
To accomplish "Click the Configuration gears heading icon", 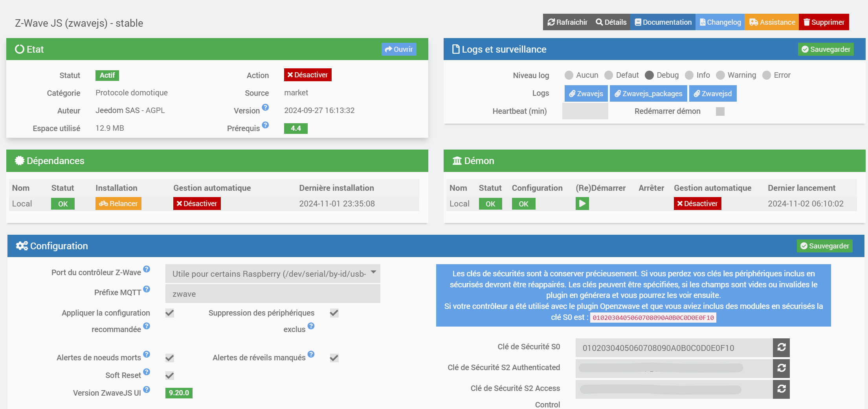I will (x=22, y=246).
